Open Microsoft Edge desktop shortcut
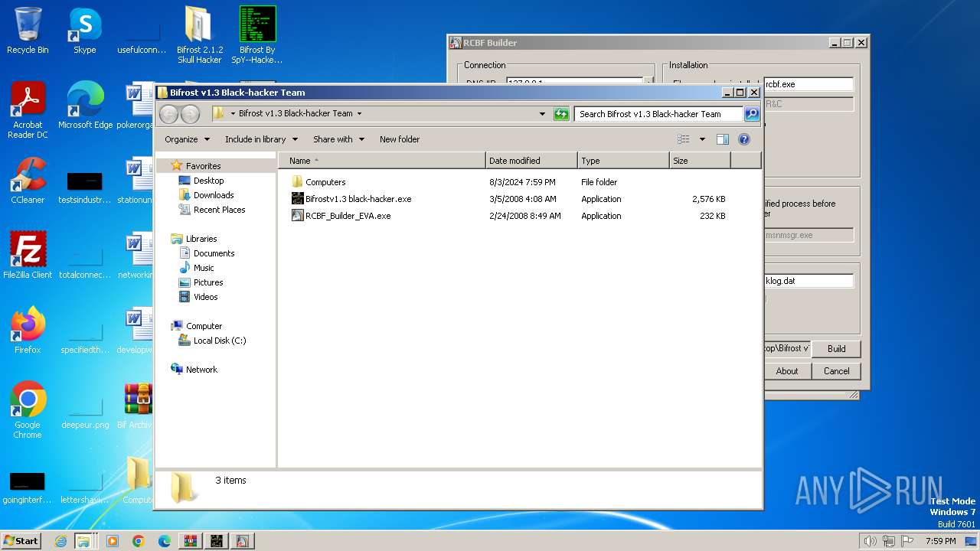The width and height of the screenshot is (980, 551). [85, 106]
